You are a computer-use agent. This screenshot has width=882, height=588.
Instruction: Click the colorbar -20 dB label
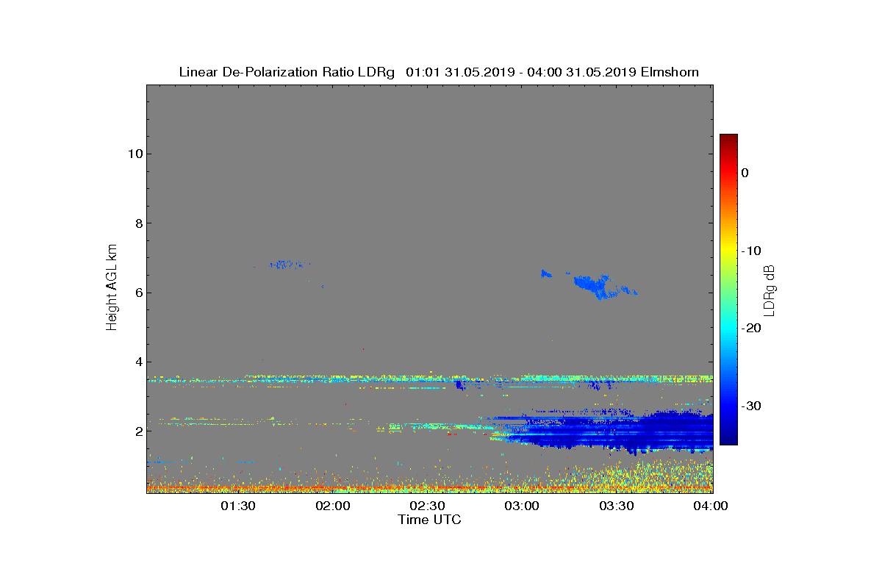pos(750,328)
